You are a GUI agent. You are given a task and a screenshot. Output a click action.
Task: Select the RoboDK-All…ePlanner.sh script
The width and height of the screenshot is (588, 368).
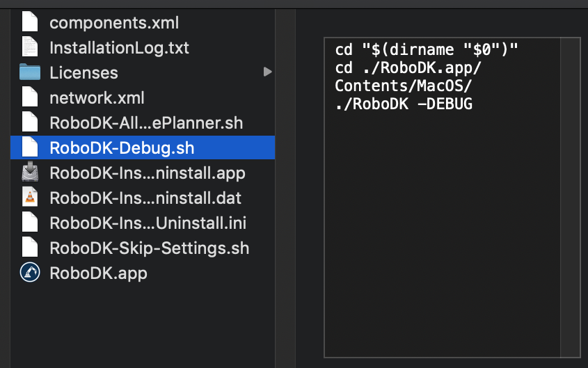click(x=146, y=123)
